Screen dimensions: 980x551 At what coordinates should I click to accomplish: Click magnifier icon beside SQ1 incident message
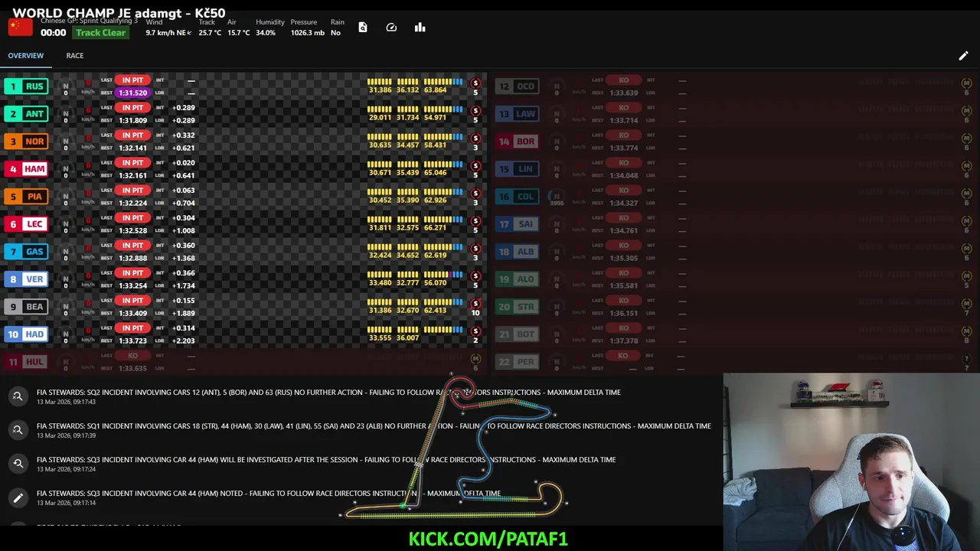(18, 430)
